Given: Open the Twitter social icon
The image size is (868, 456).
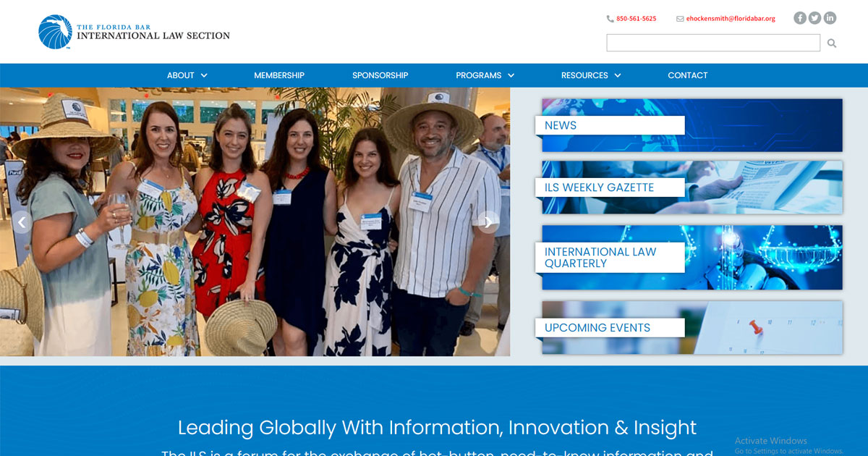Looking at the screenshot, I should (x=814, y=18).
